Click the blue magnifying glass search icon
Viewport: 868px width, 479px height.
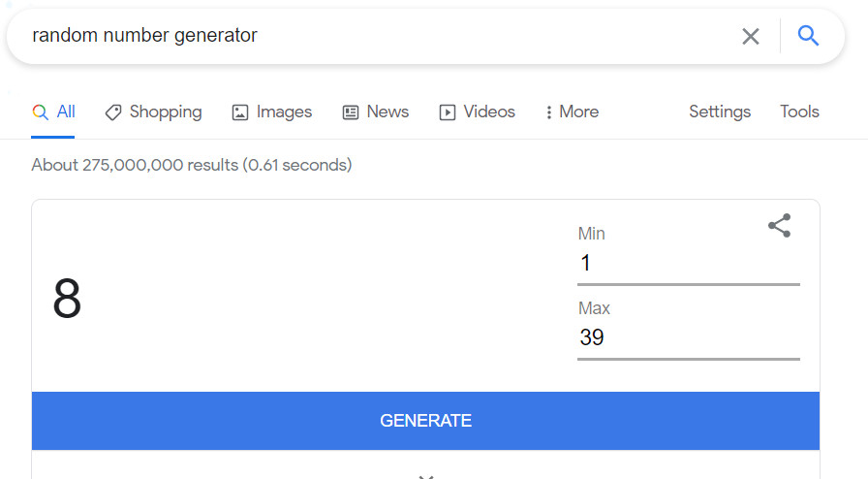point(808,36)
